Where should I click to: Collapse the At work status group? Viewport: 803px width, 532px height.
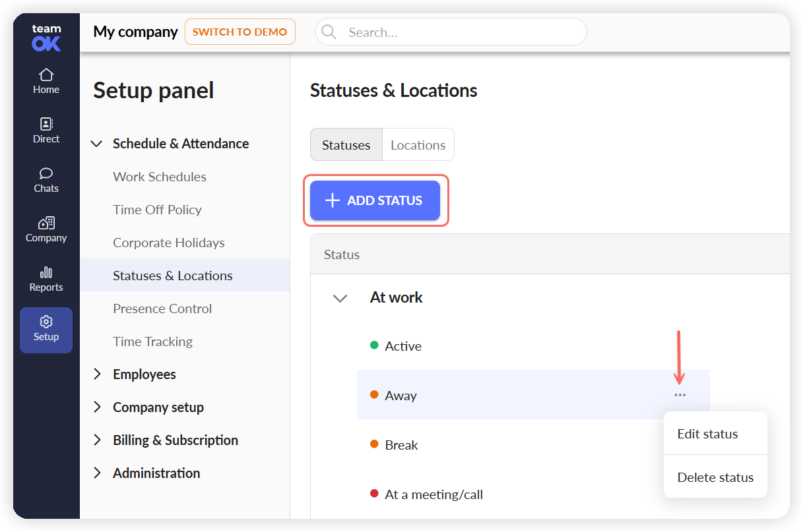[340, 298]
